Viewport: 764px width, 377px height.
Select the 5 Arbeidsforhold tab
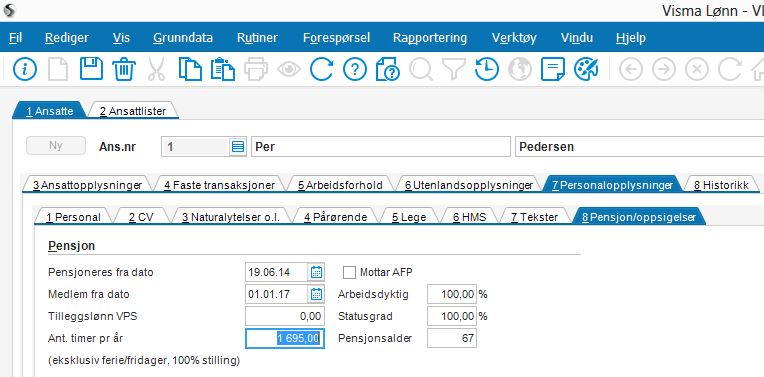pyautogui.click(x=340, y=185)
